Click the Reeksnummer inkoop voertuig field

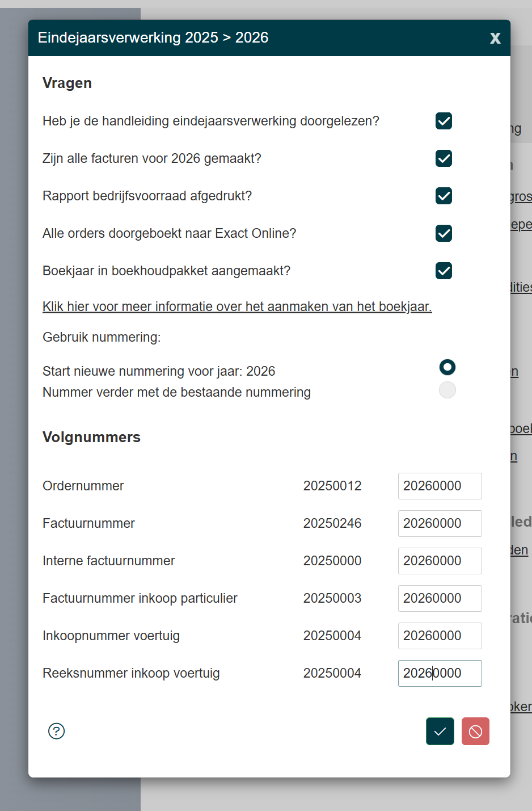click(440, 673)
